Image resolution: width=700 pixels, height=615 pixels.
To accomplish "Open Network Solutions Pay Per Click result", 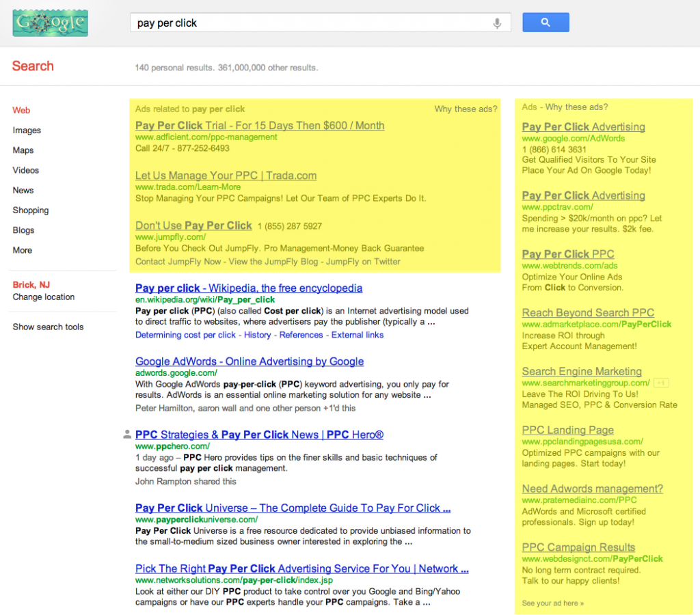I will 301,569.
